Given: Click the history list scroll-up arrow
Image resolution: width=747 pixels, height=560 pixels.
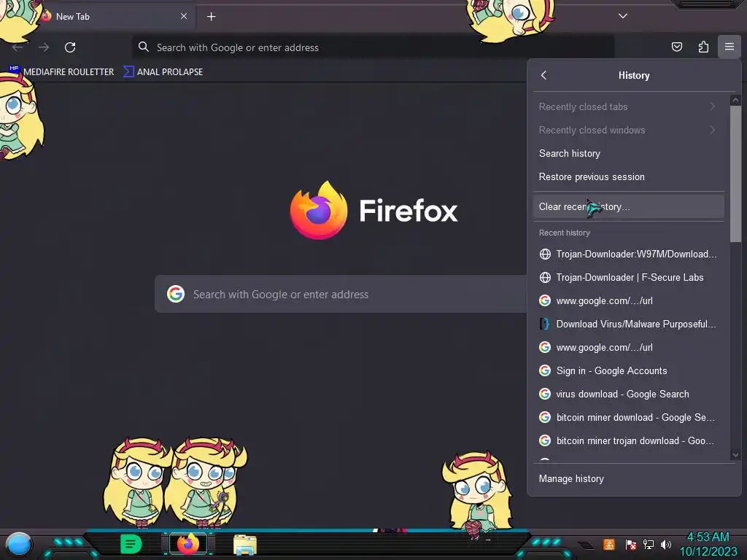Looking at the screenshot, I should click(x=735, y=100).
